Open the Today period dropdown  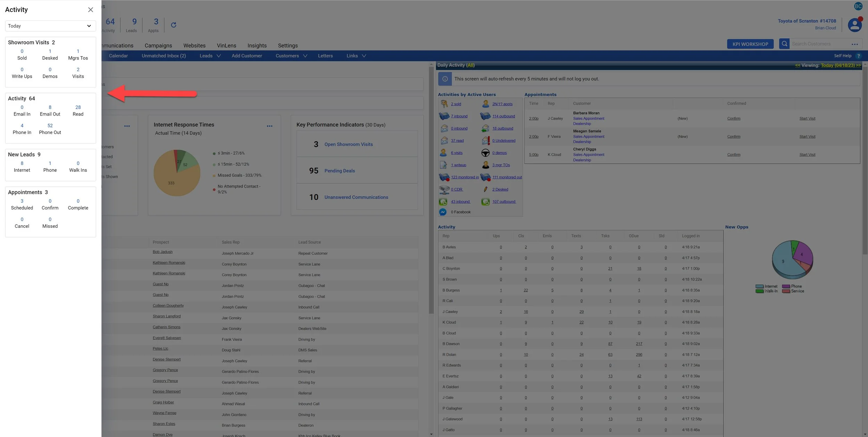click(50, 26)
